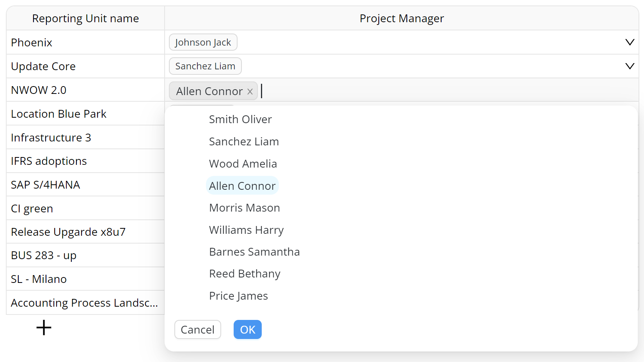
Task: Choose Sanchez Liam in dropdown list
Action: (244, 141)
